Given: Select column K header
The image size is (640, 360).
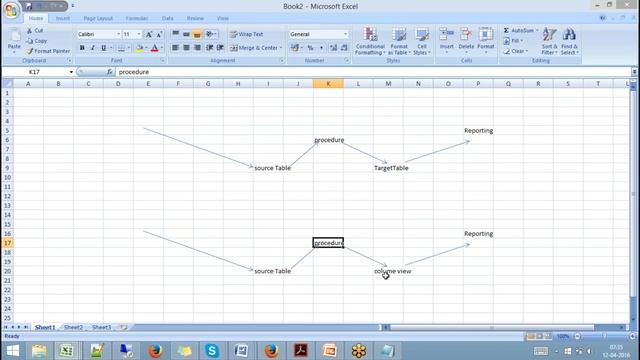Looking at the screenshot, I should (x=328, y=84).
